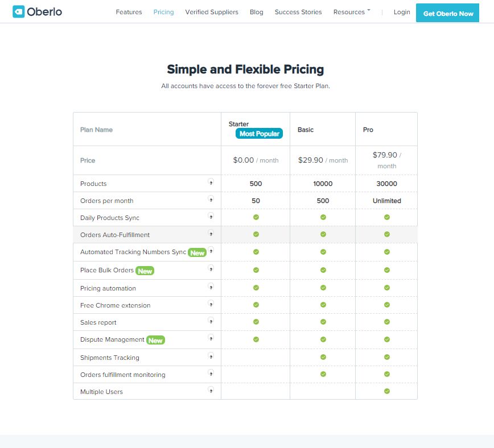494x448 pixels.
Task: Click the Get Oberlo Now button
Action: point(448,13)
